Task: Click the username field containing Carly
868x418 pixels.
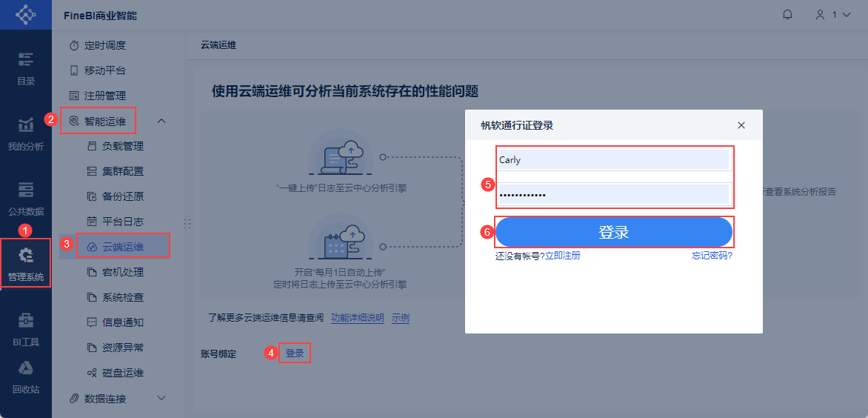Action: (x=614, y=159)
